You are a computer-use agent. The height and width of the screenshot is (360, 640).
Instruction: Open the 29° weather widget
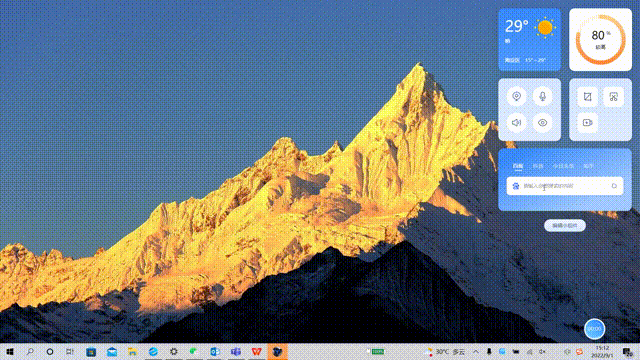point(529,40)
